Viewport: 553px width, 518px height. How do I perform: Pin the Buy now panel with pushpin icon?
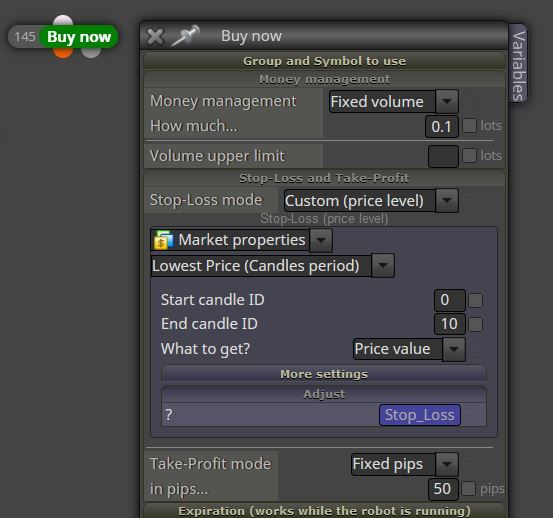(x=186, y=36)
